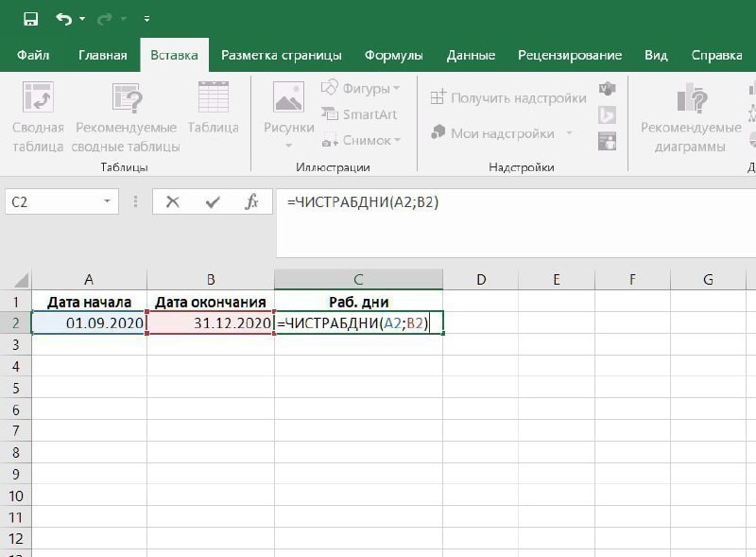Select row 8 header
The image size is (756, 557).
(16, 452)
